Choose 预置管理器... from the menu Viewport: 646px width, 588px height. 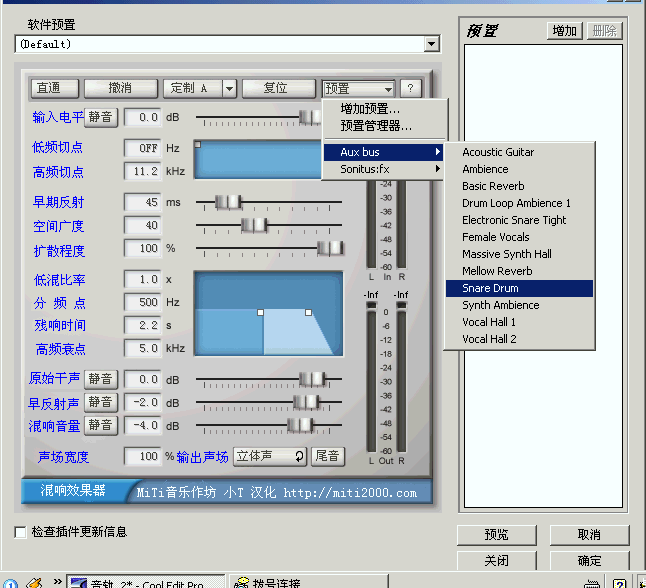pos(376,126)
